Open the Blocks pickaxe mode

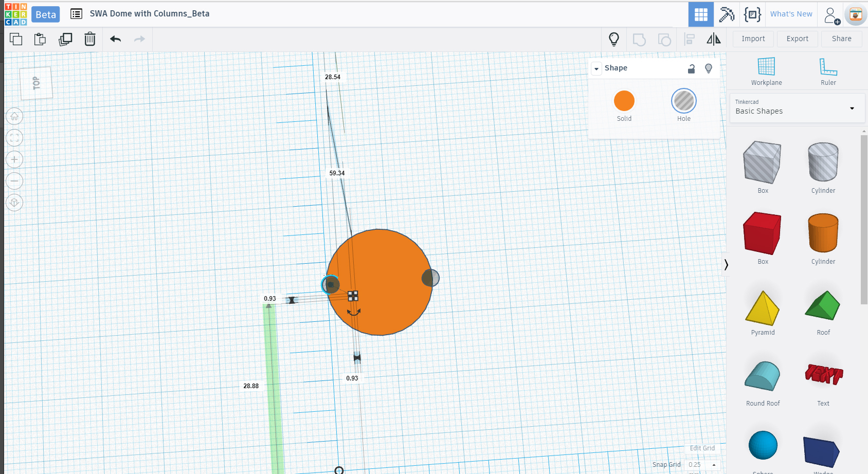coord(727,14)
